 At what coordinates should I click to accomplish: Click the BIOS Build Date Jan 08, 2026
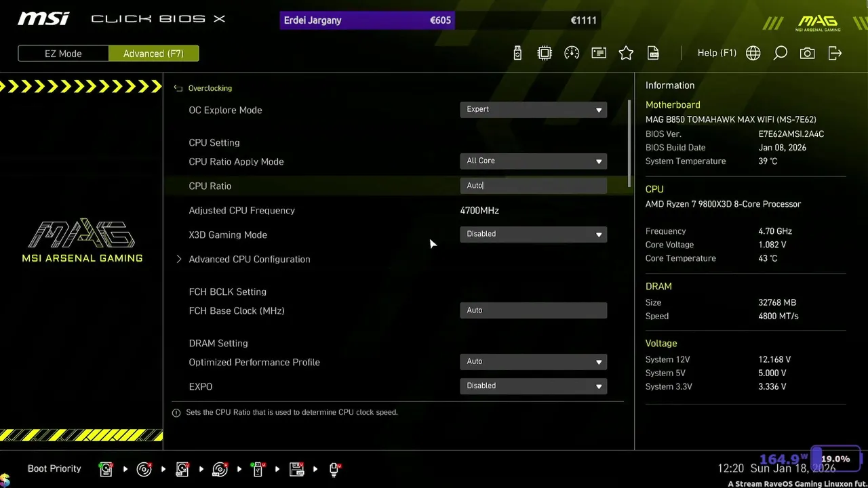[782, 148]
